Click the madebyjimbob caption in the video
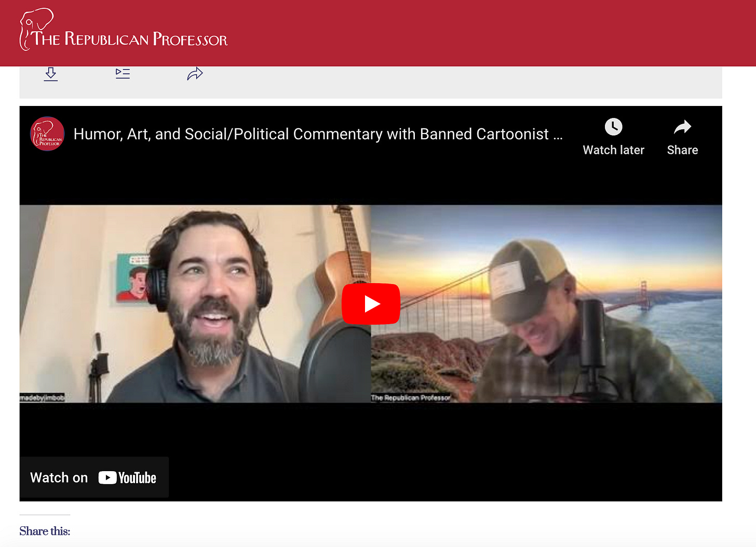The image size is (756, 547). click(x=42, y=397)
